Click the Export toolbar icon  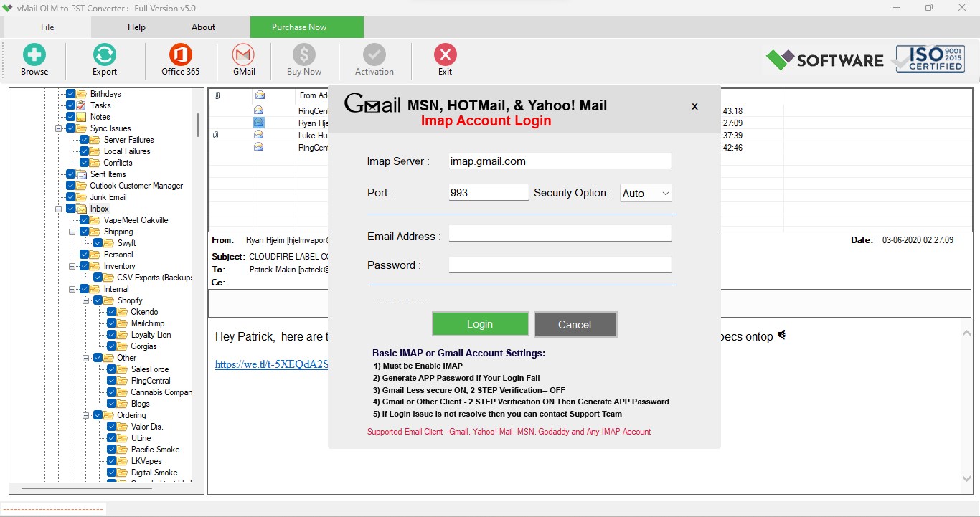pos(105,54)
